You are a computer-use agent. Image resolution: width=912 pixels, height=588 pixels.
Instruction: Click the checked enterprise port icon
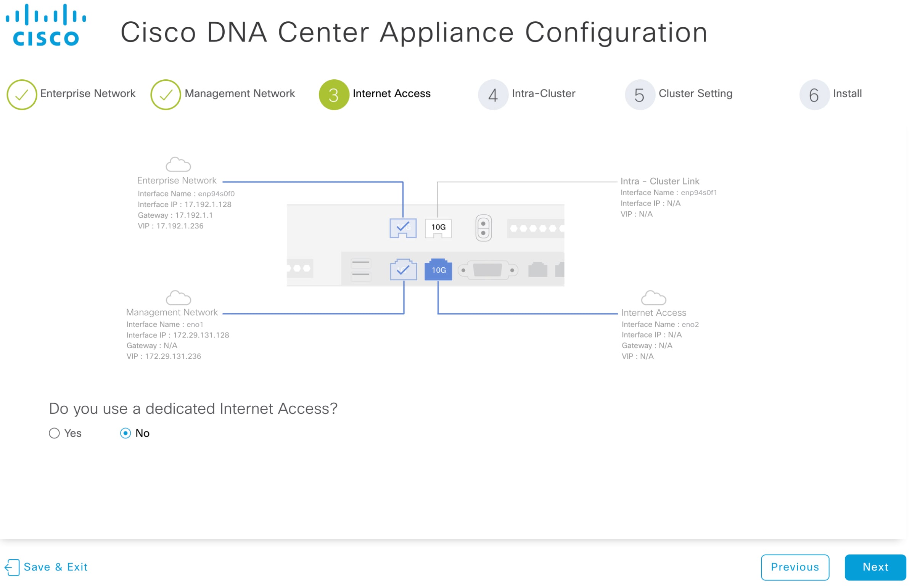coord(403,228)
